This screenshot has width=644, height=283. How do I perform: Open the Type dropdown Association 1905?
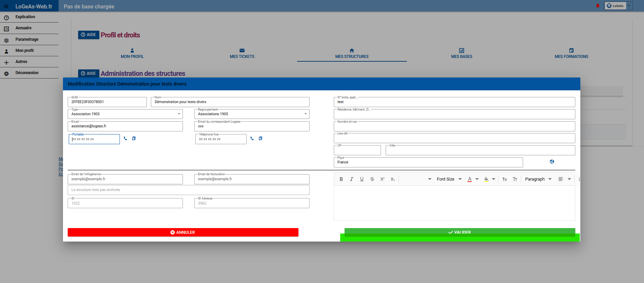(125, 114)
